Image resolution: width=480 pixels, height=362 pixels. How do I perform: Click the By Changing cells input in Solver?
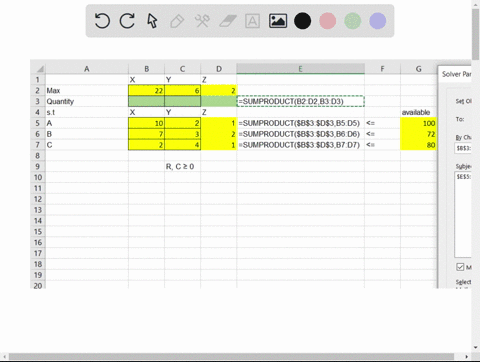click(x=463, y=148)
